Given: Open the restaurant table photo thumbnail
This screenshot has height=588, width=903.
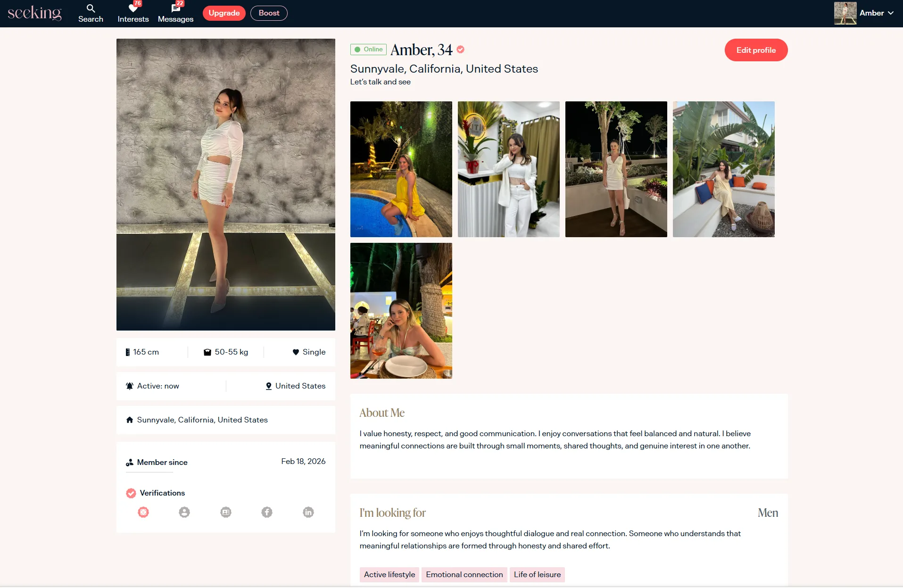Looking at the screenshot, I should click(401, 311).
